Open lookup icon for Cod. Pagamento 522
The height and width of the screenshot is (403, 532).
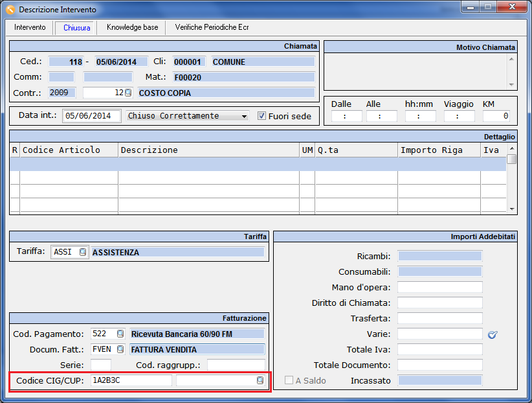tap(120, 334)
